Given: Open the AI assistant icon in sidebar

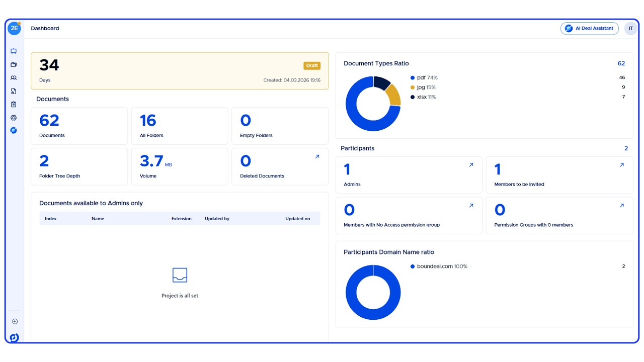Looking at the screenshot, I should click(x=14, y=130).
